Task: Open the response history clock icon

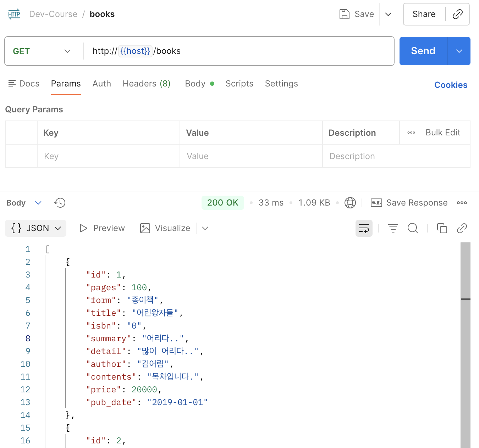Action: click(x=60, y=203)
